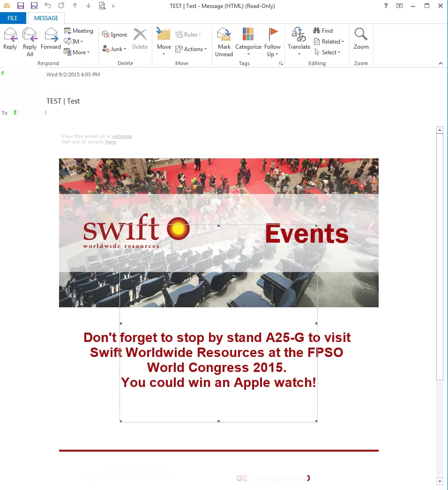Mark the message as Unread
Screen dimensions: 448x490
(x=224, y=42)
